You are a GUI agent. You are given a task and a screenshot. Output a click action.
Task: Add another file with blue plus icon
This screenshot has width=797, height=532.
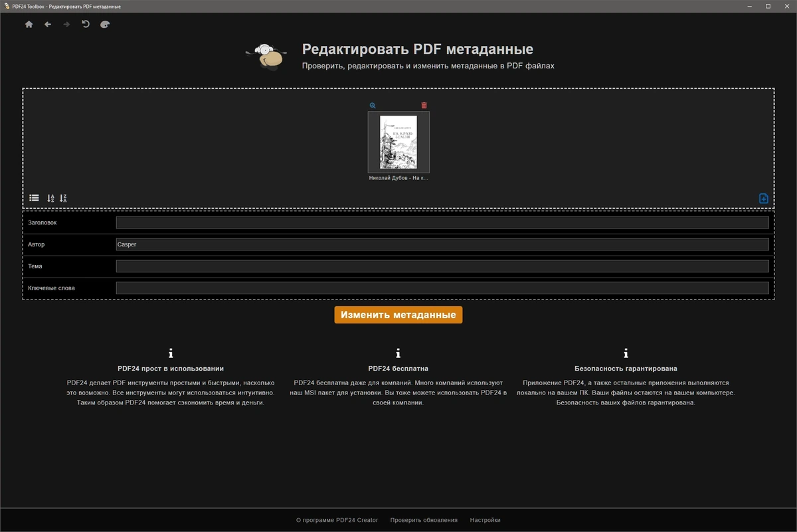point(764,198)
